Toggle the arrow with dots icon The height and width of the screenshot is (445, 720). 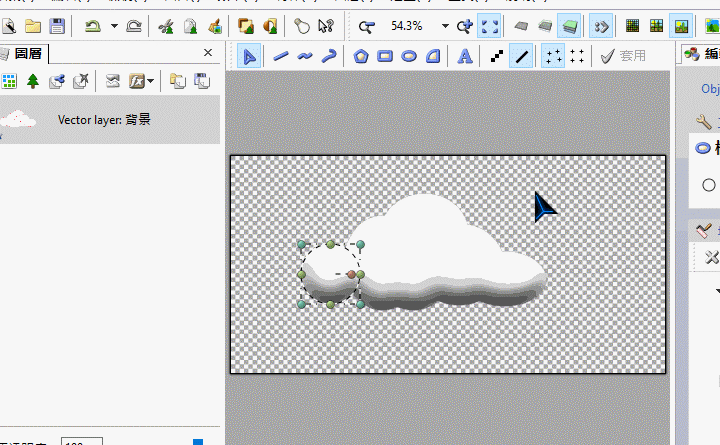(x=601, y=26)
